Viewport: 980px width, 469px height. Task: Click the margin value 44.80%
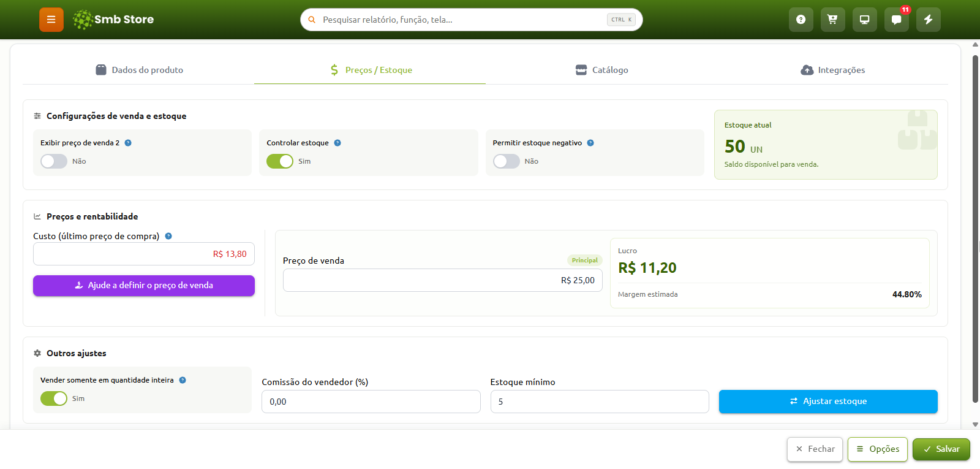pyautogui.click(x=907, y=295)
